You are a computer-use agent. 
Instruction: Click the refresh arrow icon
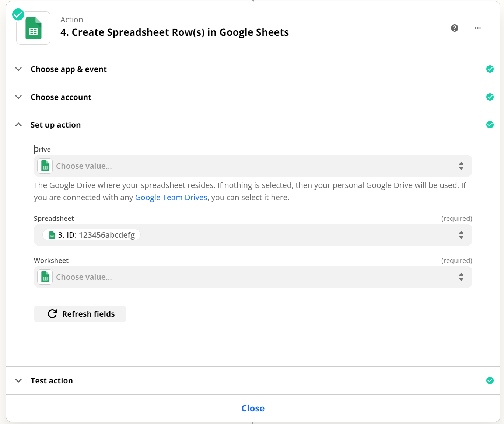(x=52, y=314)
